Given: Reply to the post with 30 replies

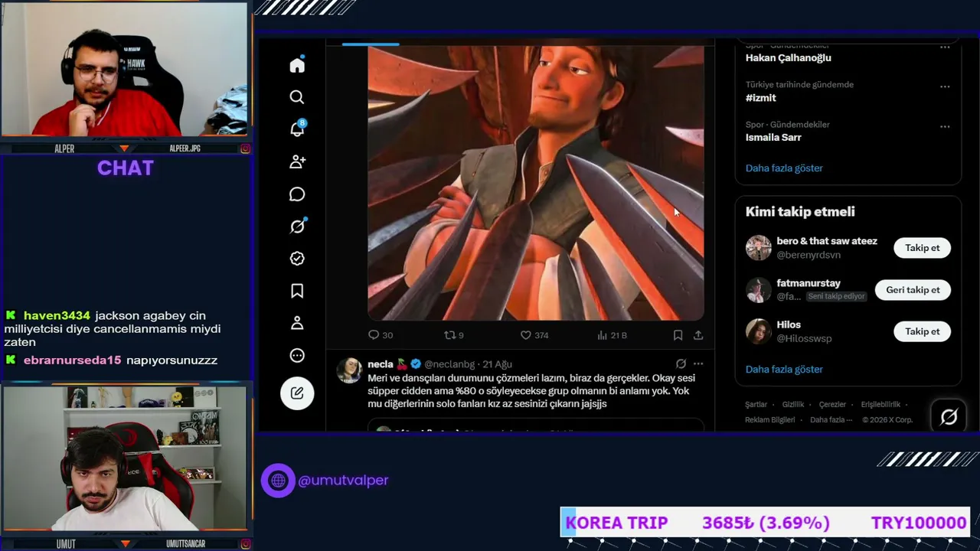Looking at the screenshot, I should click(381, 335).
